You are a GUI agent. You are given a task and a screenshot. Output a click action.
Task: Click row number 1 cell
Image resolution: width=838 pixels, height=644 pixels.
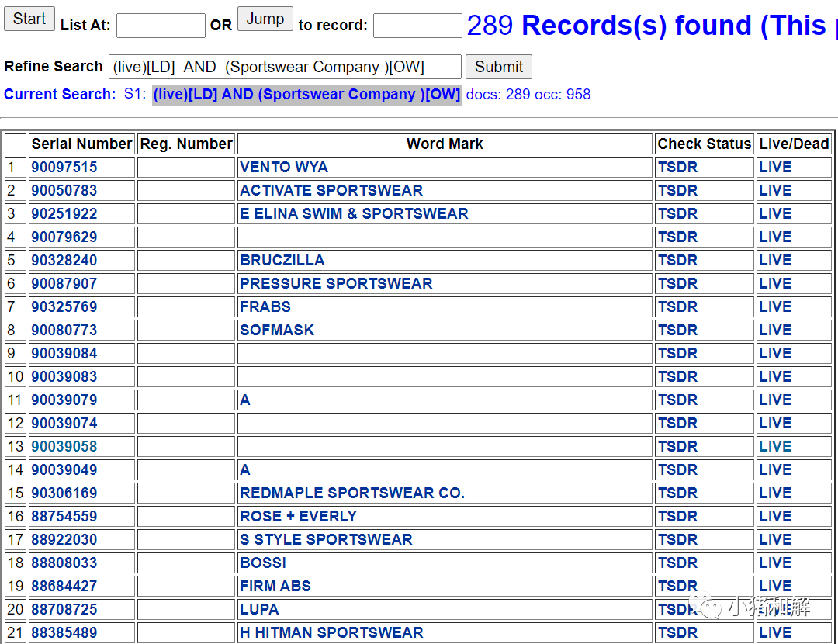tap(16, 168)
